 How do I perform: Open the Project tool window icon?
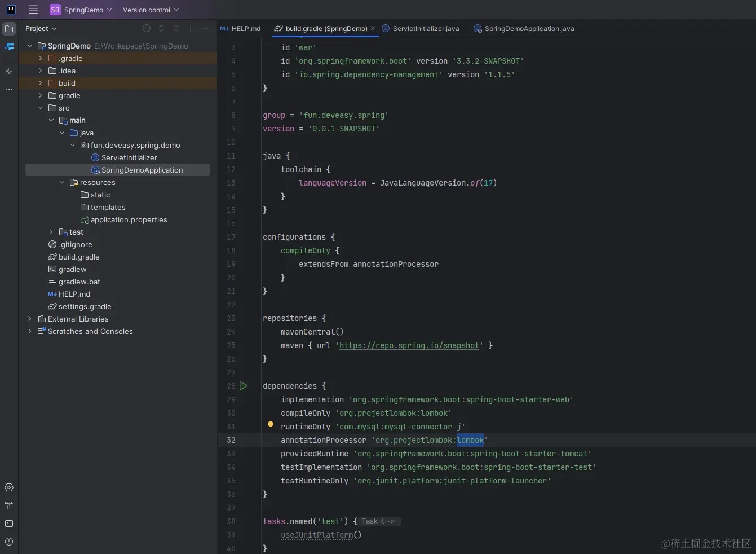9,29
